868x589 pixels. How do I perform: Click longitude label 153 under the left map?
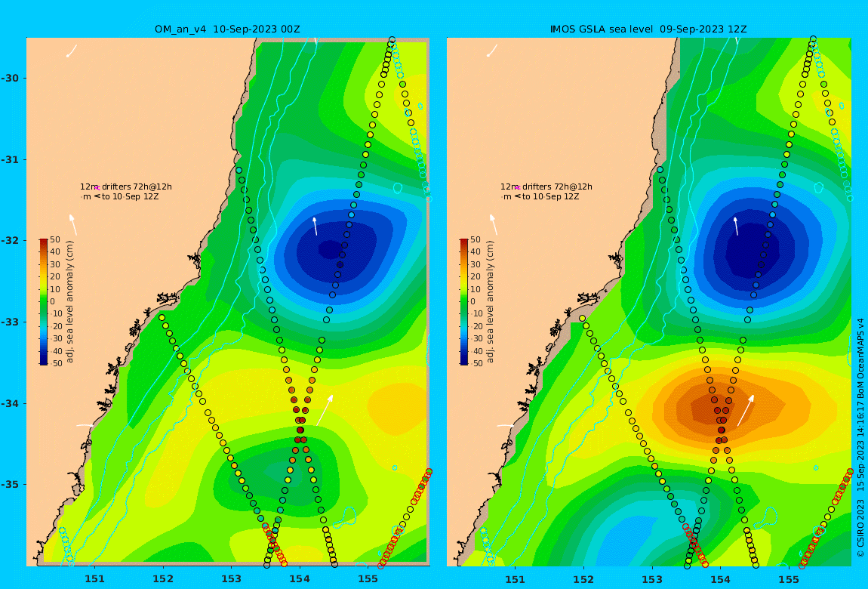pyautogui.click(x=232, y=579)
